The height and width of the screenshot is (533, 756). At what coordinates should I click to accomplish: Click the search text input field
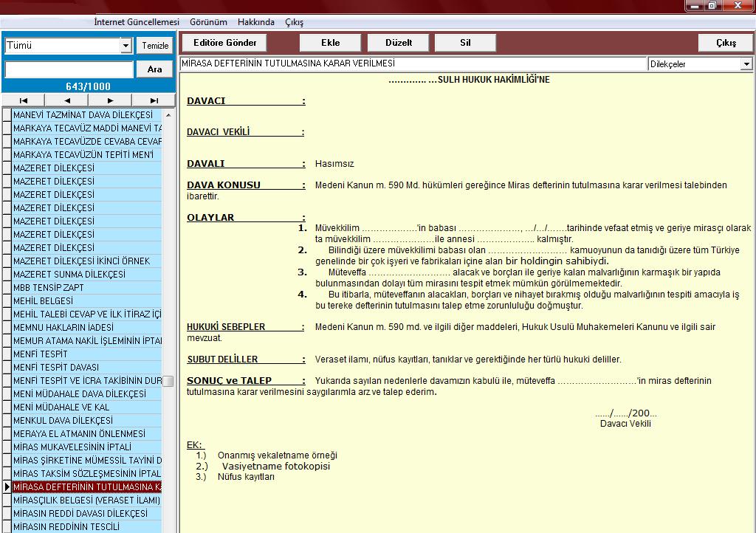click(68, 69)
